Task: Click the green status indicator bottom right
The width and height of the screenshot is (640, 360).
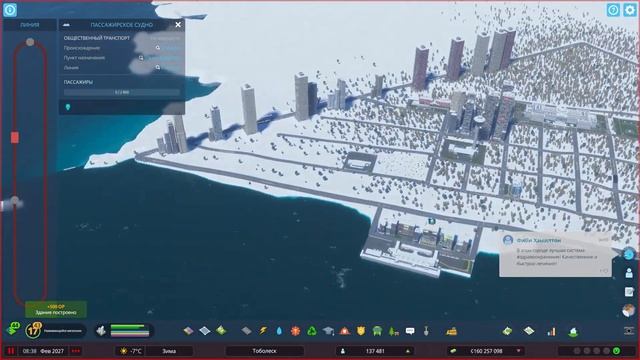Action: [616, 351]
